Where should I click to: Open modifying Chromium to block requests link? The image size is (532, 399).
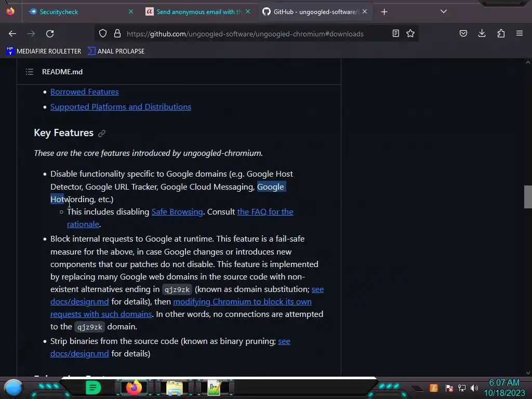pyautogui.click(x=242, y=302)
